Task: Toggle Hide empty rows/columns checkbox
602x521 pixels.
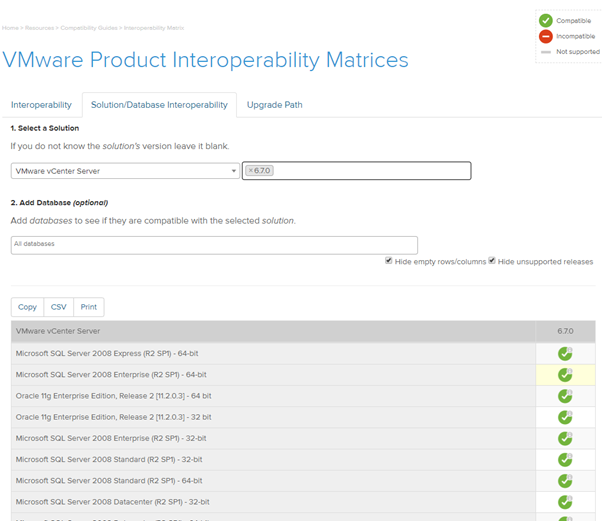Action: click(x=389, y=261)
